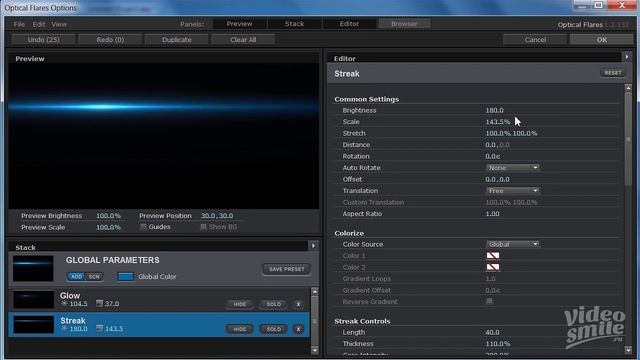Pick the Global Color swatch

(126, 276)
